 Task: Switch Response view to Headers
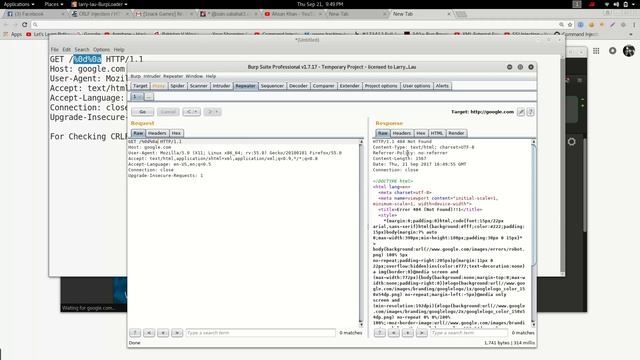point(402,133)
